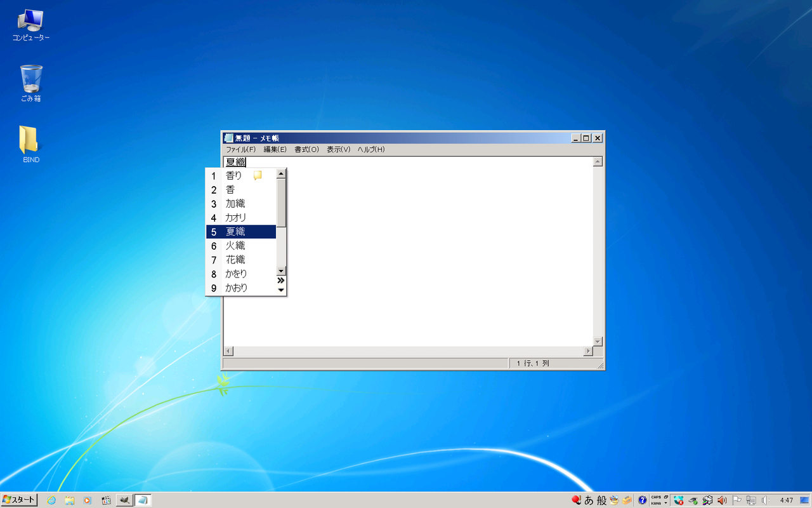812x508 pixels.
Task: Click the 1 行、1 列 status bar entry
Action: 533,363
